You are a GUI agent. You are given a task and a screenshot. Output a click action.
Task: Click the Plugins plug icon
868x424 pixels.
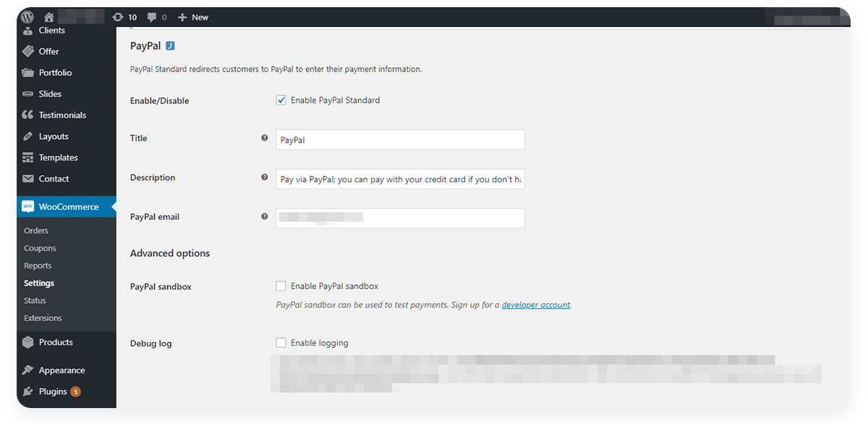[x=28, y=391]
